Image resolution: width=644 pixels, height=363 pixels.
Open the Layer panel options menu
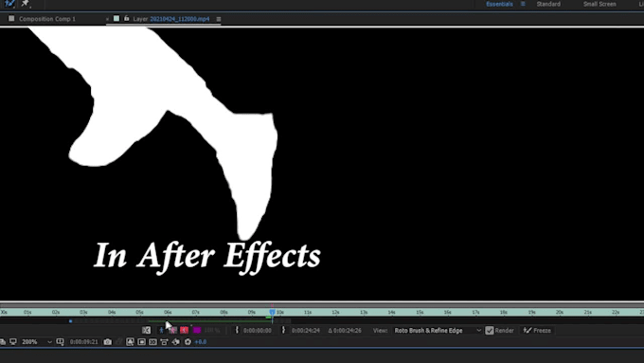coord(219,19)
